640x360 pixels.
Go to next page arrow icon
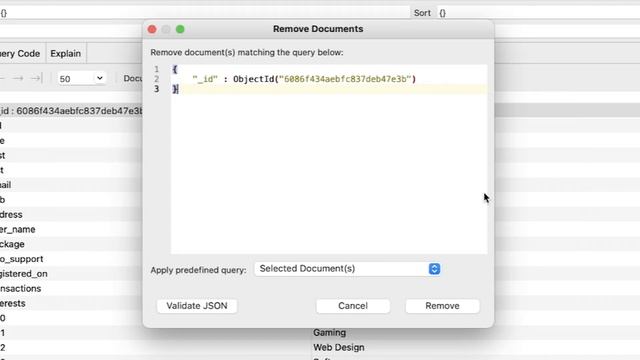click(17, 78)
